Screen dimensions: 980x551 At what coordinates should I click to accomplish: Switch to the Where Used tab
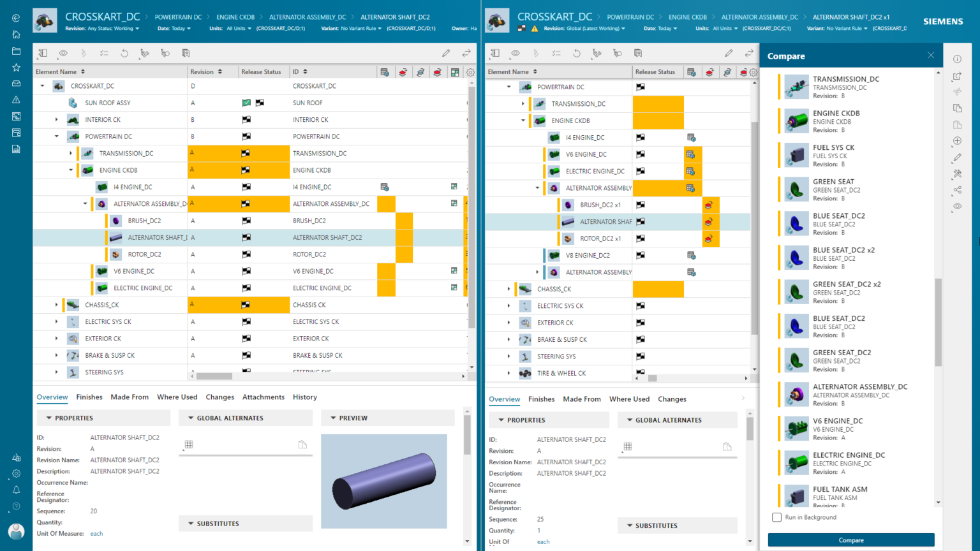(x=177, y=397)
